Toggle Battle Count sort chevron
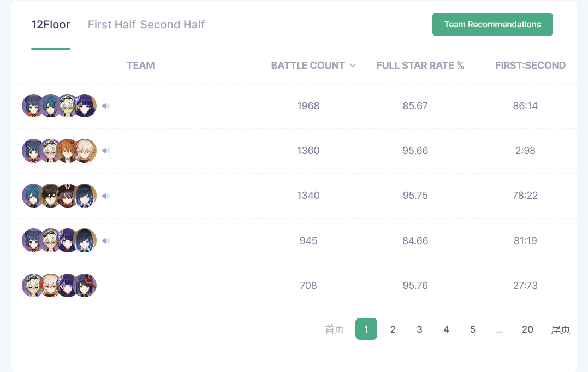Screen dimensions: 588x372 (x=353, y=66)
